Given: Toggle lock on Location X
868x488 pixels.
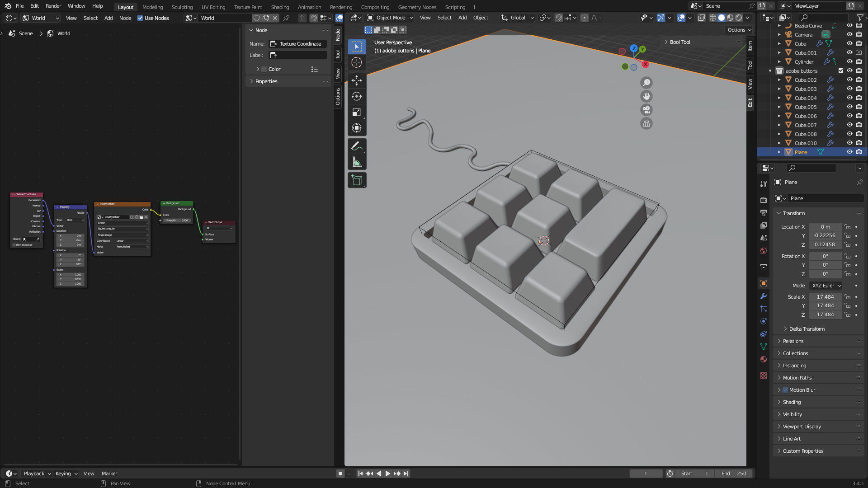Looking at the screenshot, I should 848,227.
